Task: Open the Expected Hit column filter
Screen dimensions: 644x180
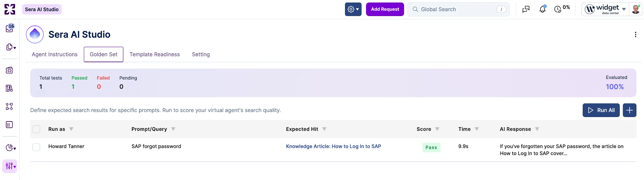Action: pos(325,129)
